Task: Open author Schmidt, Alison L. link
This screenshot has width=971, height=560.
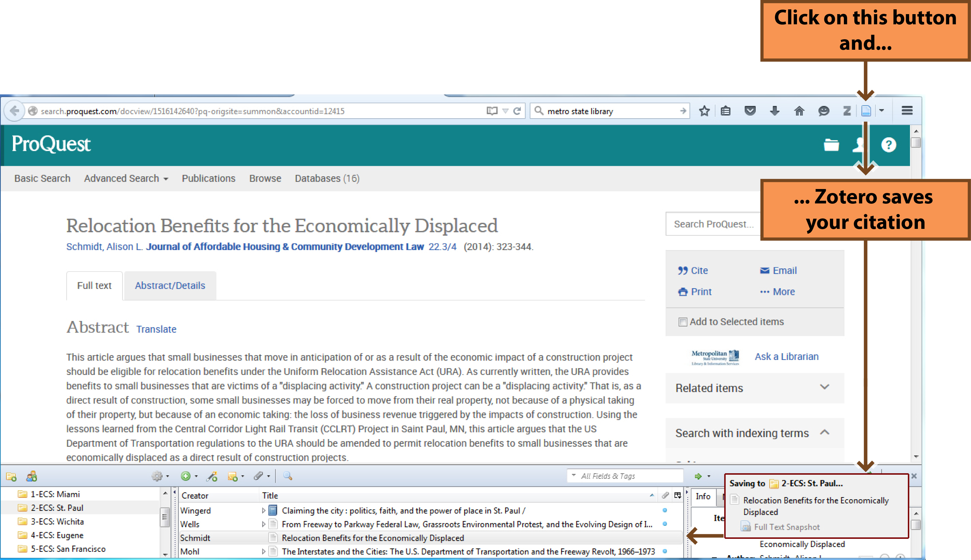Action: pos(105,247)
